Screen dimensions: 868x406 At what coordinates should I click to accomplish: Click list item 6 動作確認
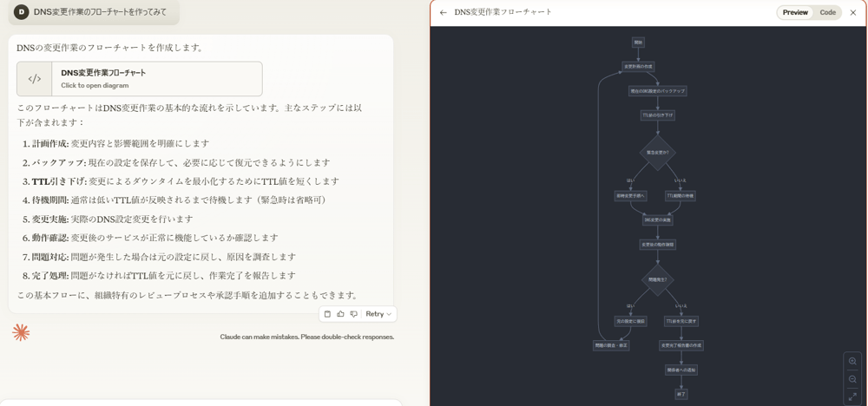tap(150, 238)
